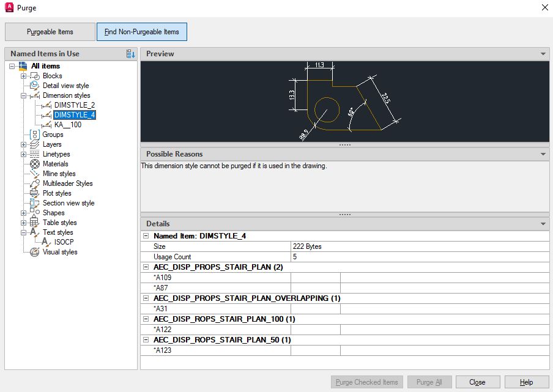
Task: Select the Detail view style icon
Action: coord(34,86)
